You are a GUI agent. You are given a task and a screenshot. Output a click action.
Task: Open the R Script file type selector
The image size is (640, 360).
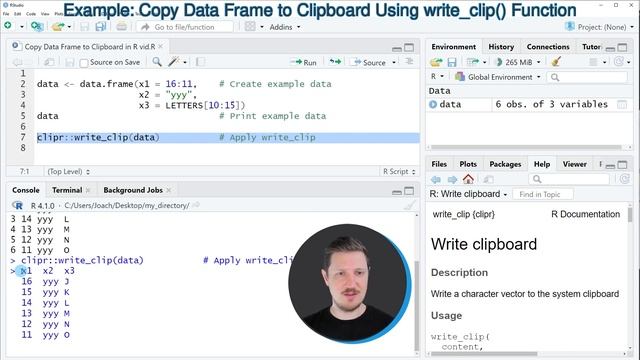click(x=399, y=171)
